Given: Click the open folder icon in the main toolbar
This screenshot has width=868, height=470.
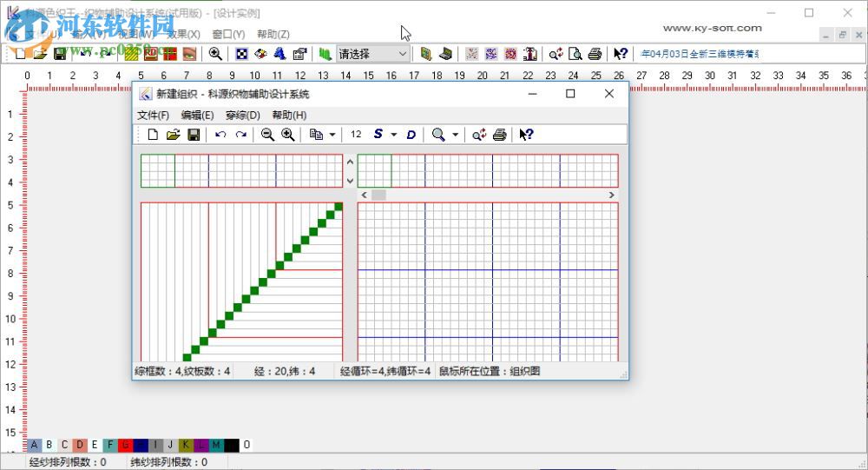Looking at the screenshot, I should pos(40,54).
